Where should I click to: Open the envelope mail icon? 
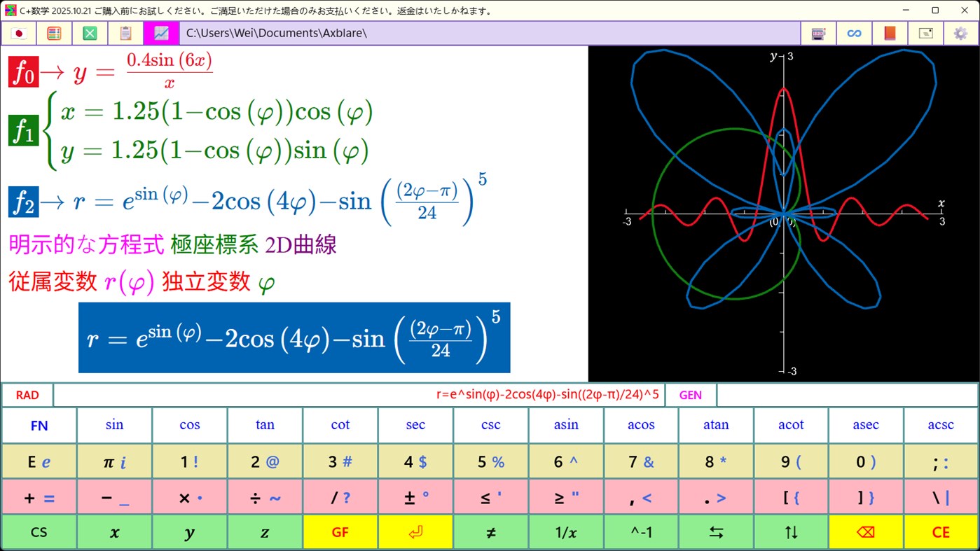click(925, 33)
